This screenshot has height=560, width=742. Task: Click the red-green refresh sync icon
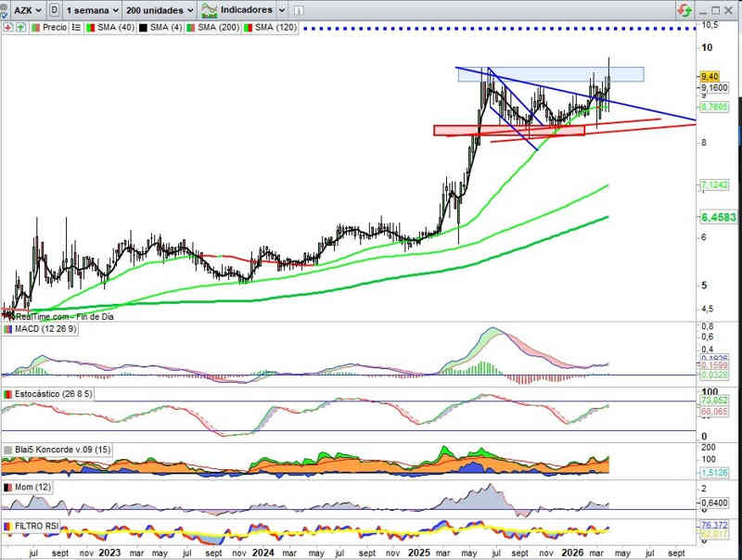point(684,9)
